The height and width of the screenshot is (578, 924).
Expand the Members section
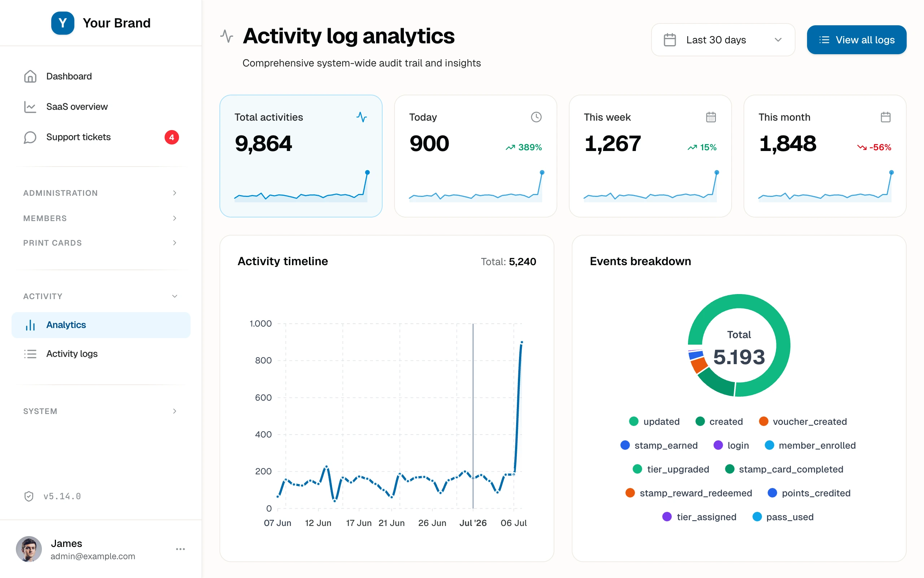[x=101, y=218]
